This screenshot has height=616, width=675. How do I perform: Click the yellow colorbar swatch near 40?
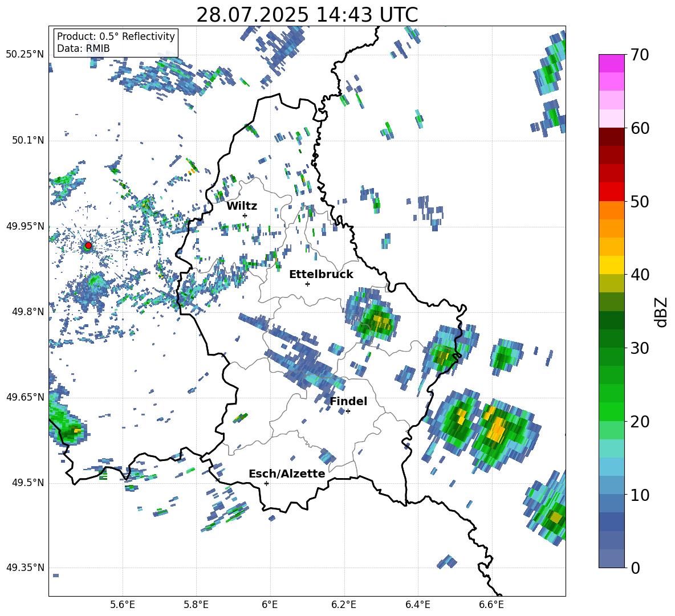(x=612, y=265)
